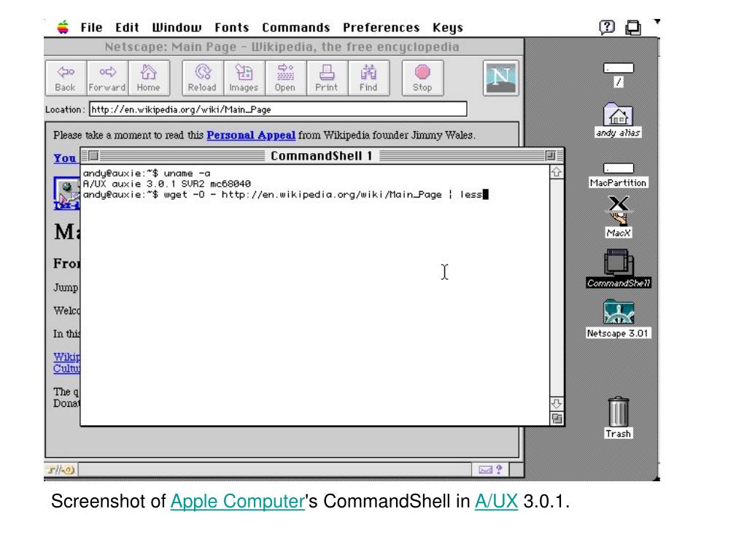The height and width of the screenshot is (560, 747).
Task: Open the Apple menu
Action: click(63, 27)
